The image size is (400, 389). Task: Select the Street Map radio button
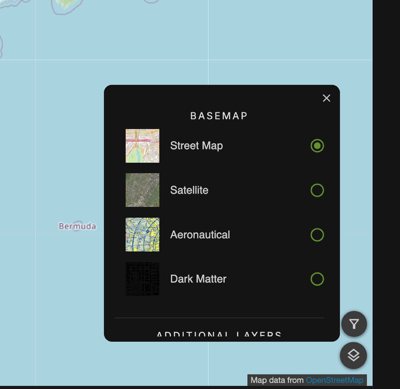317,146
